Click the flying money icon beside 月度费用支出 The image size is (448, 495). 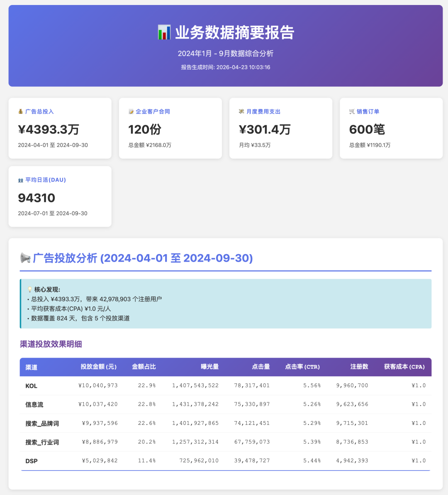tap(241, 112)
